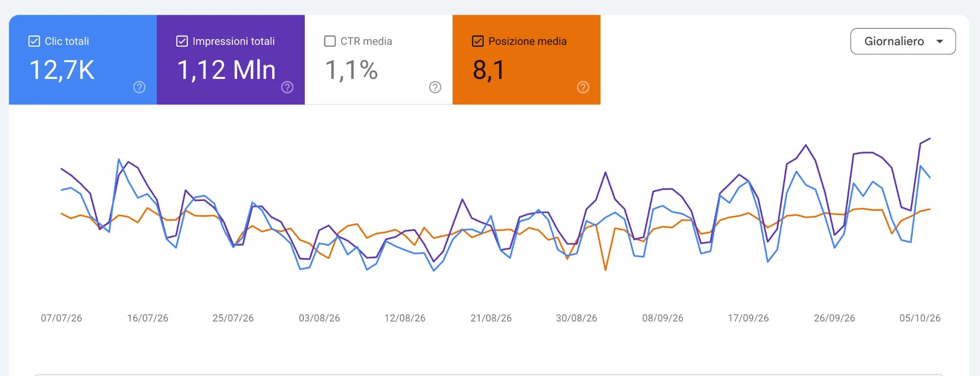Click the 25/07/26 date axis label

pyautogui.click(x=233, y=318)
